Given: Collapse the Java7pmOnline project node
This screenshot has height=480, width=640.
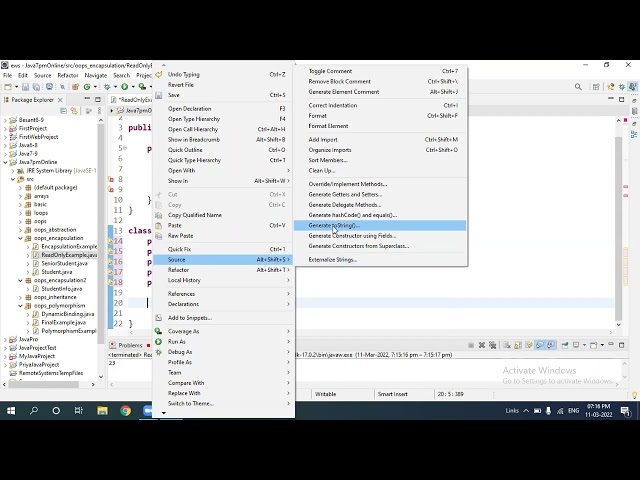Looking at the screenshot, I should (x=4, y=162).
